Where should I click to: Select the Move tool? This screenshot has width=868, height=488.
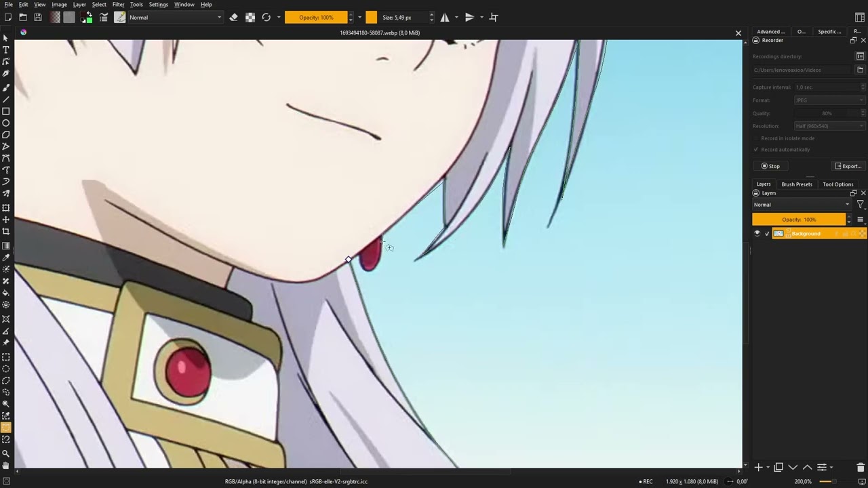[6, 220]
